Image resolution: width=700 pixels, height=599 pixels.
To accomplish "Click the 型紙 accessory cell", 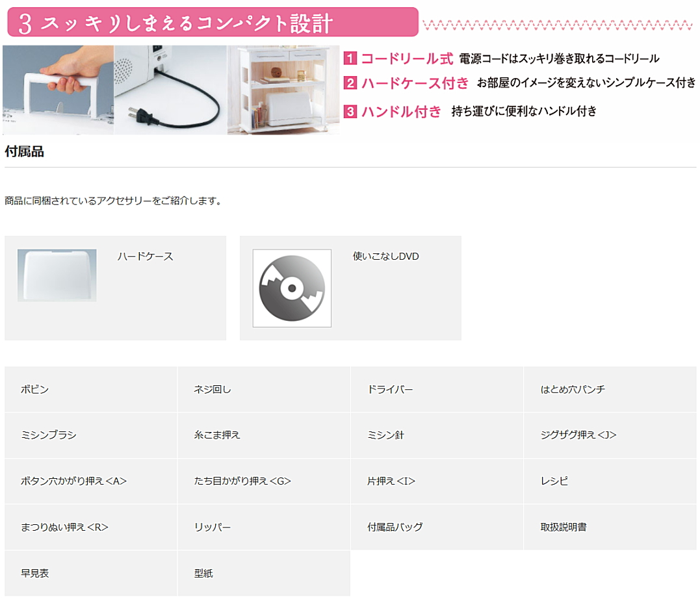I will click(x=264, y=573).
